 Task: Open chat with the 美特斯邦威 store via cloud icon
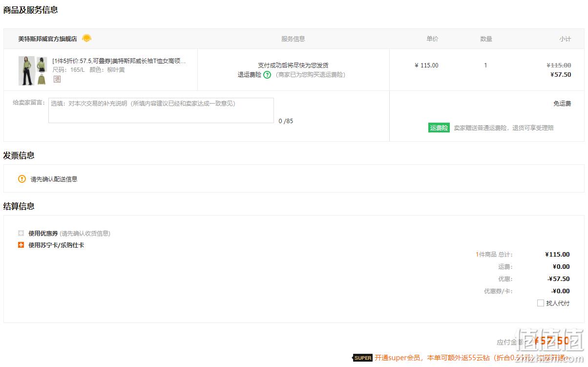(x=86, y=38)
